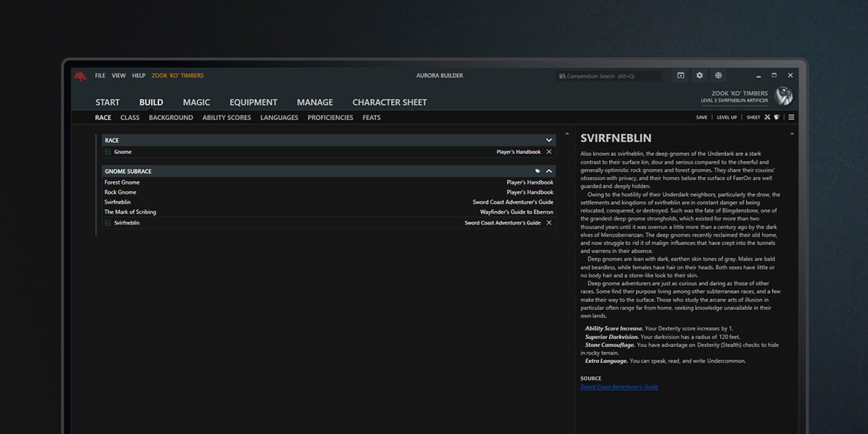Click the LEVEL UP button
The width and height of the screenshot is (868, 434).
pos(726,117)
